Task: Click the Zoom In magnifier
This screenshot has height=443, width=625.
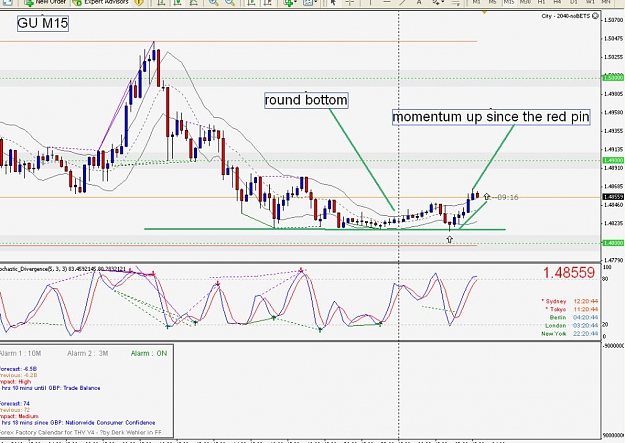Action: (213, 2)
